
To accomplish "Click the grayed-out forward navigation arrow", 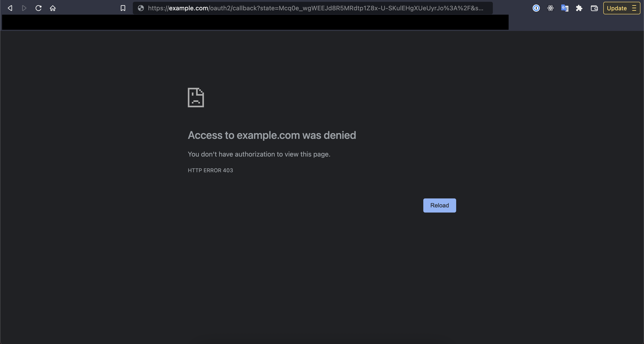I will point(24,8).
